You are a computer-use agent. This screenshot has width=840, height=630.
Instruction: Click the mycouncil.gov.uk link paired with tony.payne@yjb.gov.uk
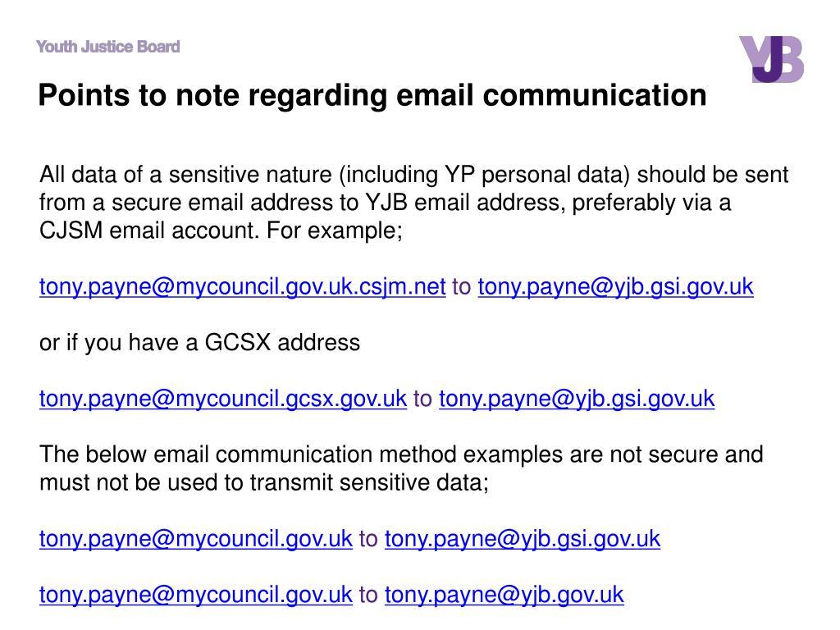click(195, 595)
